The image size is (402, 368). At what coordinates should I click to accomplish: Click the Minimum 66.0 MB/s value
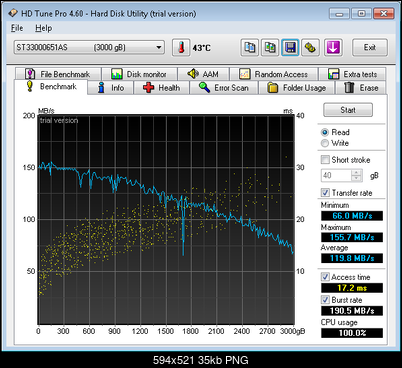coord(352,216)
